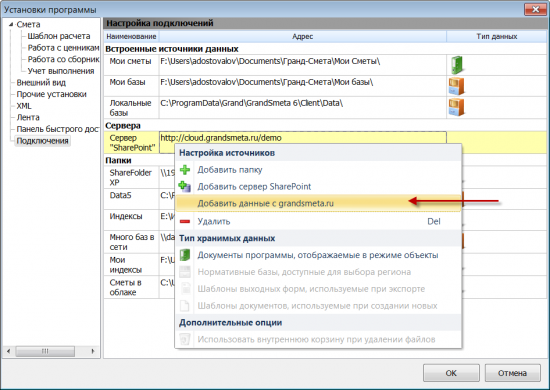Screen dimensions: 550x390
Task: Click green folder icon for Мои сметы
Action: (x=456, y=65)
